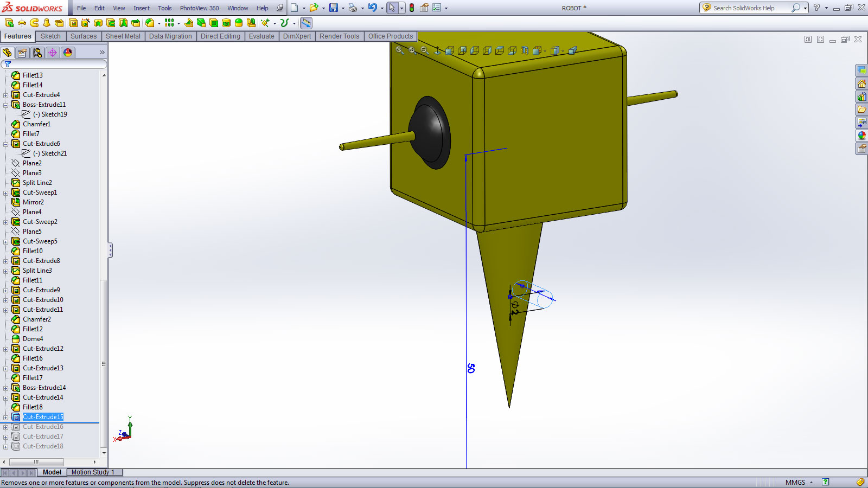Click the Extruded Boss/Base tool icon
Image resolution: width=868 pixels, height=488 pixels.
pos(9,23)
